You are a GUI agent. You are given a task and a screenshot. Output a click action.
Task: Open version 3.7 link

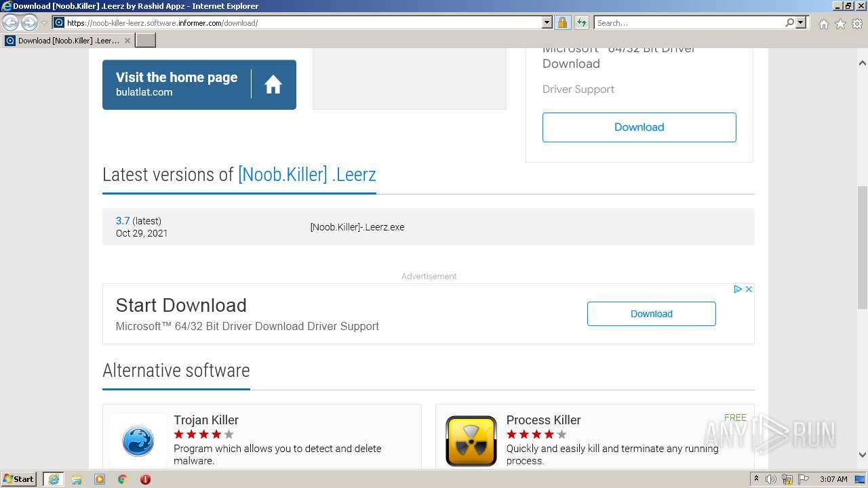pyautogui.click(x=123, y=221)
